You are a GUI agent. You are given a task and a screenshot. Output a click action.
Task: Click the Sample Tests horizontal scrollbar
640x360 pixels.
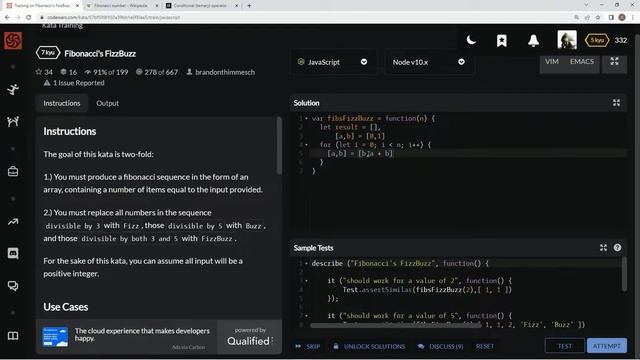click(x=395, y=325)
